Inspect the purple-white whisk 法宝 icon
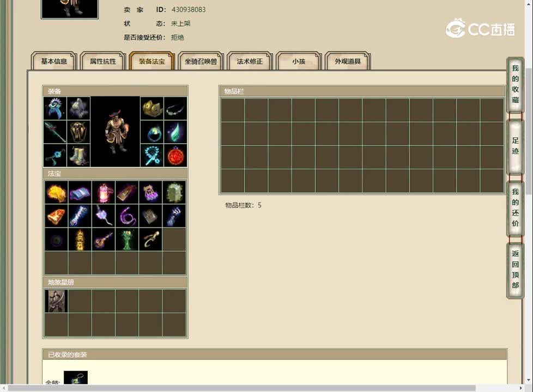 point(104,216)
